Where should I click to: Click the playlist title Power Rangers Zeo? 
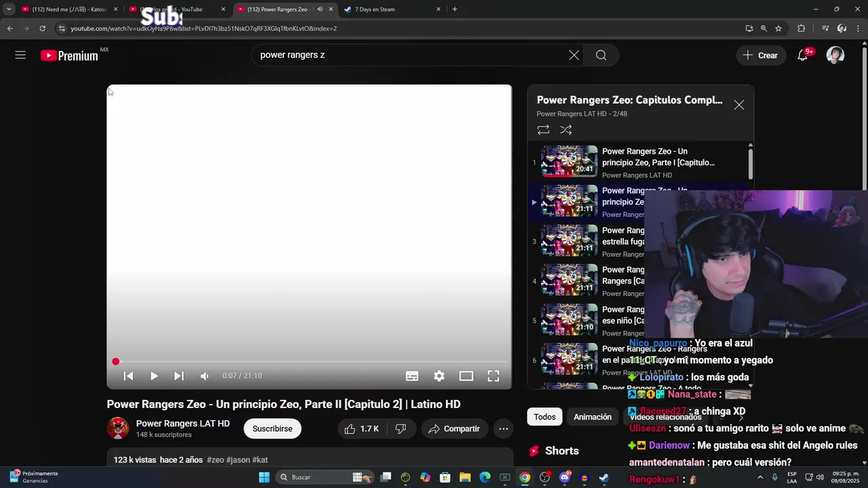[629, 100]
